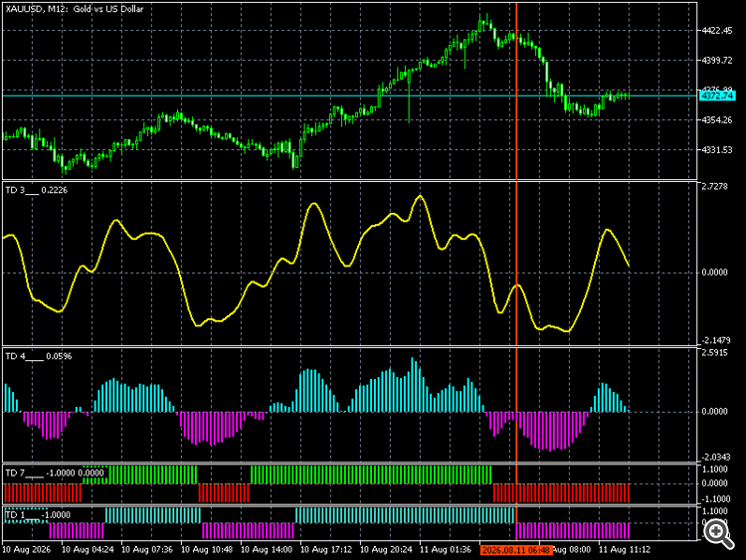Click the 4422.45 price scale label
This screenshot has height=560, width=746.
[x=717, y=31]
